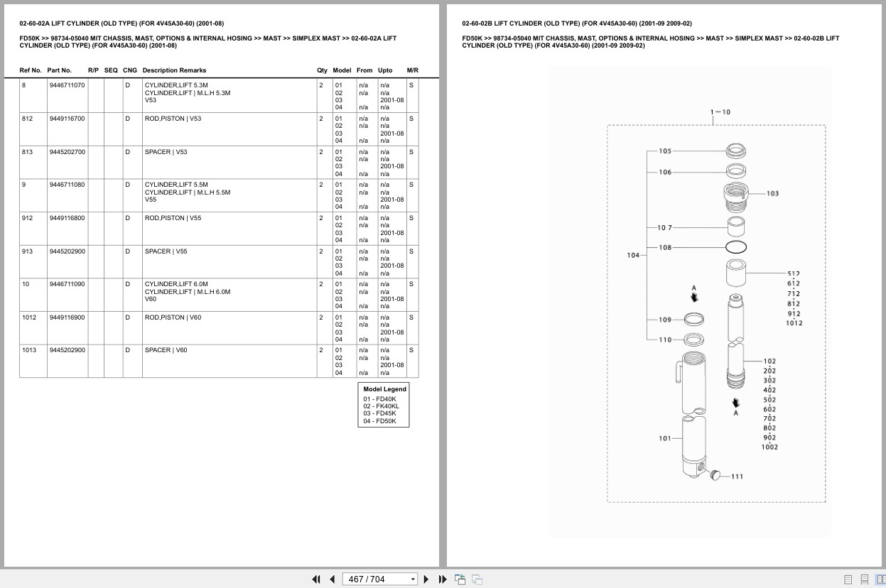Viewport: 886px width, 588px height.
Task: Click the Description Remarks column header
Action: point(174,70)
